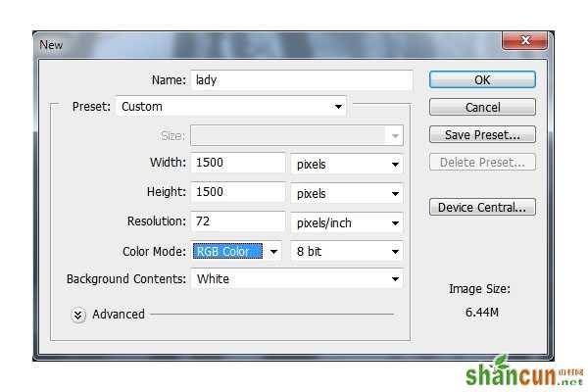Close the New dialog window

click(525, 40)
